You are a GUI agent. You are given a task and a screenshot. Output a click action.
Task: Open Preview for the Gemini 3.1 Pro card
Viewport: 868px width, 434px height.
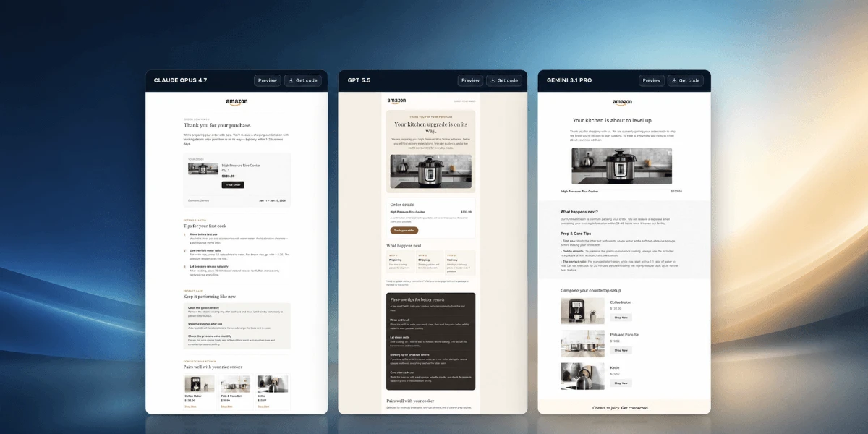652,80
